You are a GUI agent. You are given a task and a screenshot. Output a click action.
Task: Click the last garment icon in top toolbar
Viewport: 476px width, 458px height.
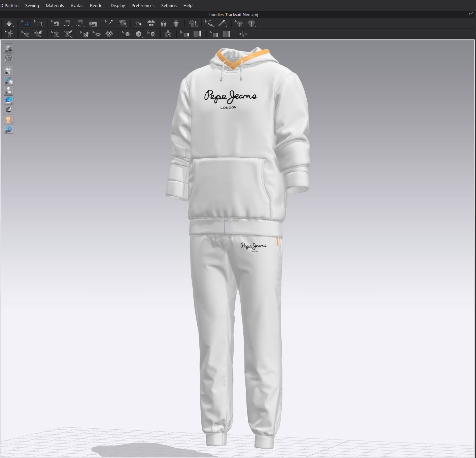pyautogui.click(x=252, y=24)
